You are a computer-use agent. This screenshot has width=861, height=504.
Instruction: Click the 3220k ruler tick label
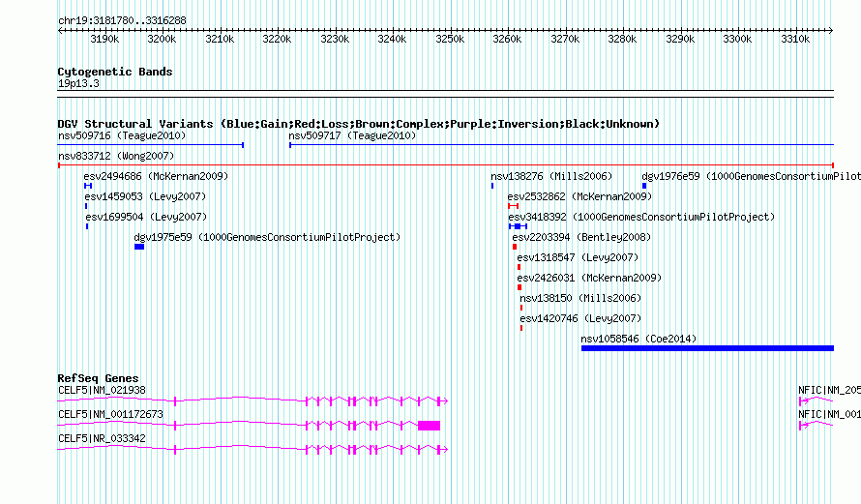pyautogui.click(x=277, y=39)
